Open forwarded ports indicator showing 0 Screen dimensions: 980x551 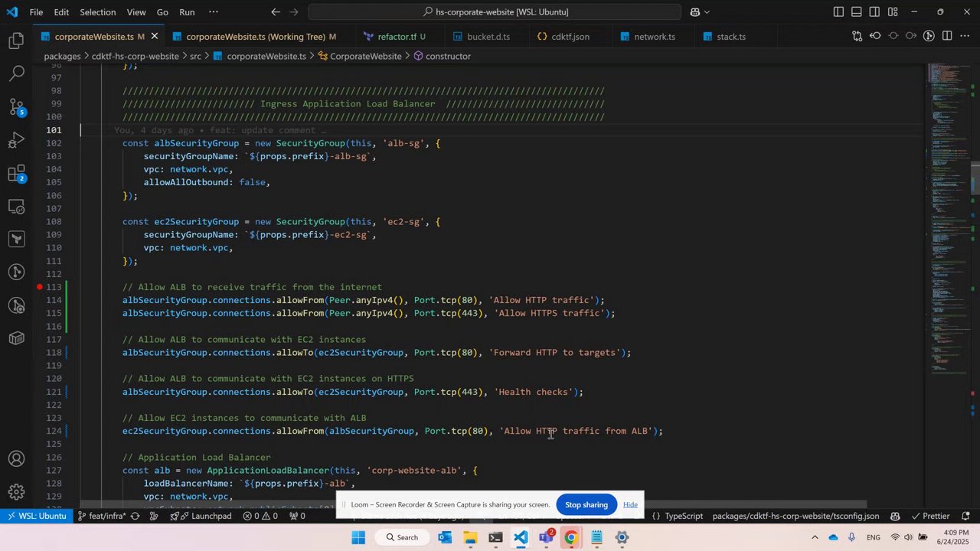298,516
